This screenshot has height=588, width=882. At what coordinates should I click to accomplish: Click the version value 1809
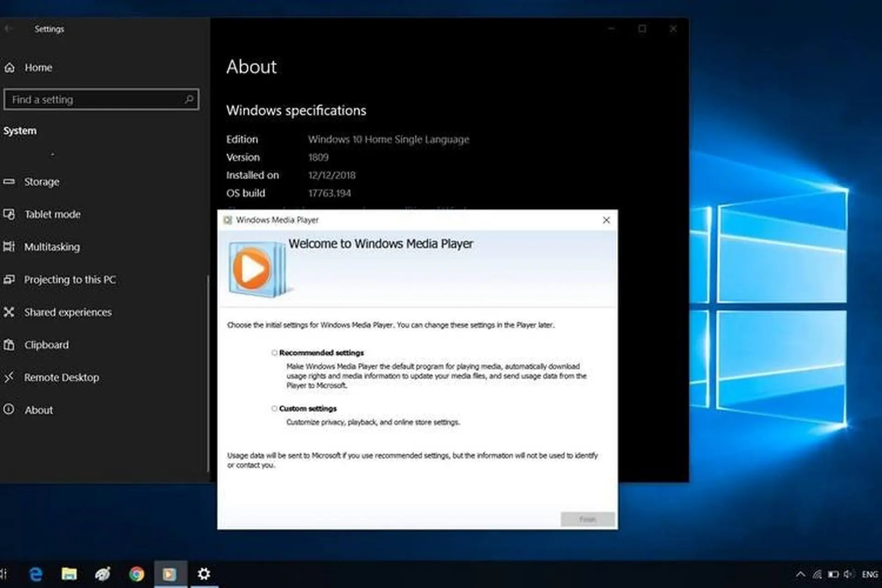pos(318,158)
